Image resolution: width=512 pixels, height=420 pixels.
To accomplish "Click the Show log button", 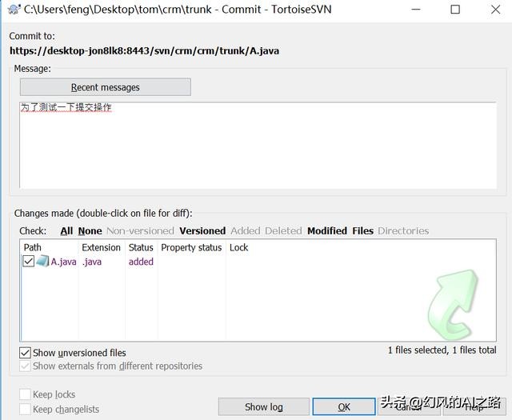I will pos(264,407).
